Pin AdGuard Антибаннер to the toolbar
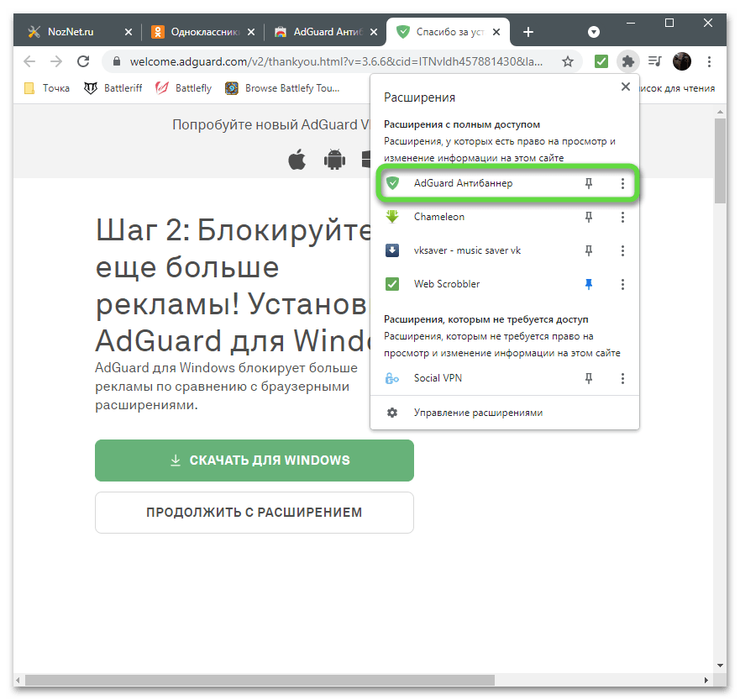The height and width of the screenshot is (700, 740). 589,183
